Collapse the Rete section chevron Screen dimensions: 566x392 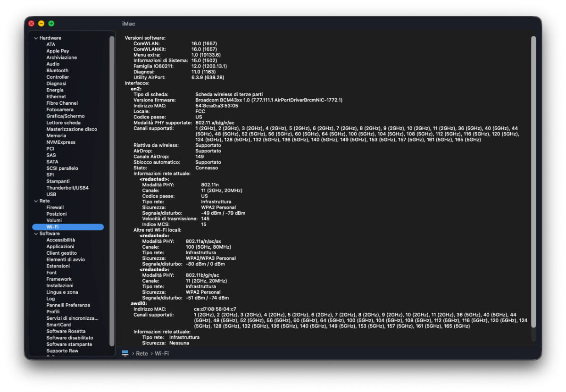pos(36,201)
